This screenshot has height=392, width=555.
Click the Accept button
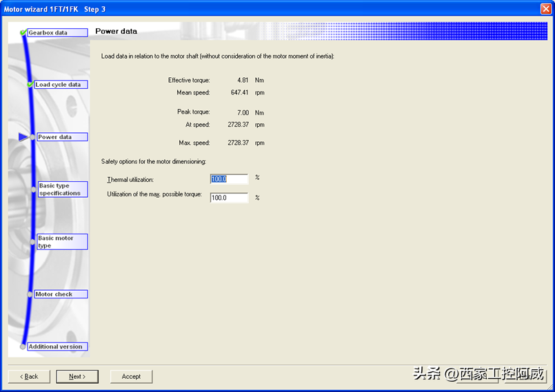click(x=131, y=377)
